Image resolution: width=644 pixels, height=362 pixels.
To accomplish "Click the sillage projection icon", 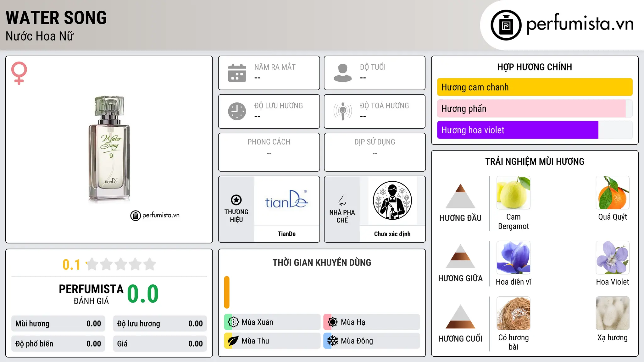I will 342,111.
